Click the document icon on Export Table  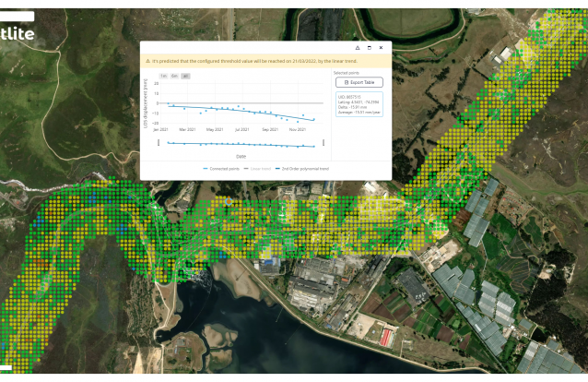click(x=345, y=82)
